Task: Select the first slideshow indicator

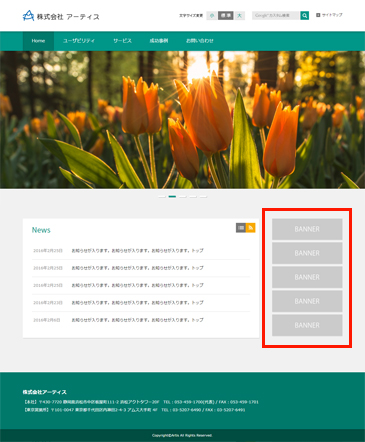Action: (162, 197)
